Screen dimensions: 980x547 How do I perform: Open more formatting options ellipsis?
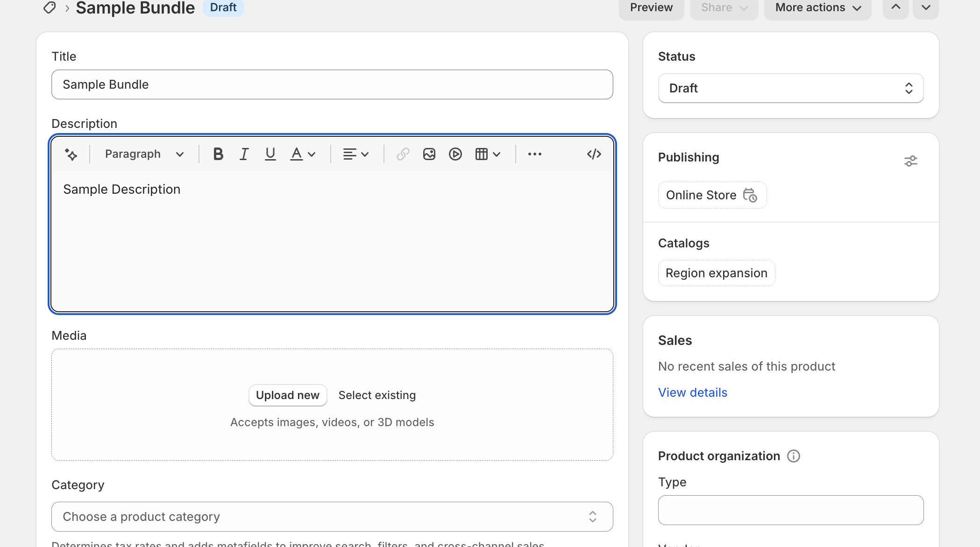(x=534, y=154)
